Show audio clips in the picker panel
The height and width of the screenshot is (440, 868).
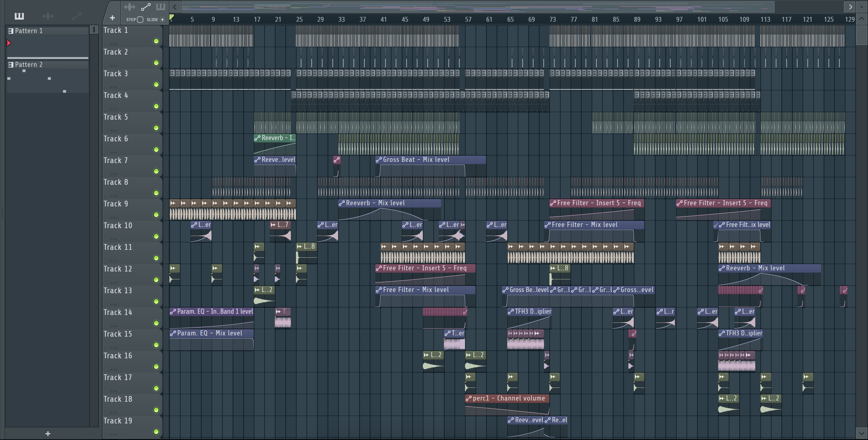48,16
